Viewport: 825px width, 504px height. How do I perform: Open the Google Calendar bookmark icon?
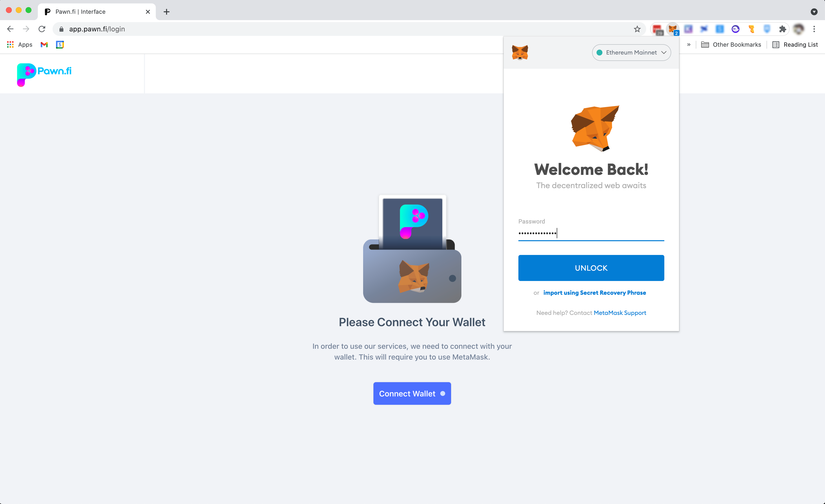click(x=60, y=44)
